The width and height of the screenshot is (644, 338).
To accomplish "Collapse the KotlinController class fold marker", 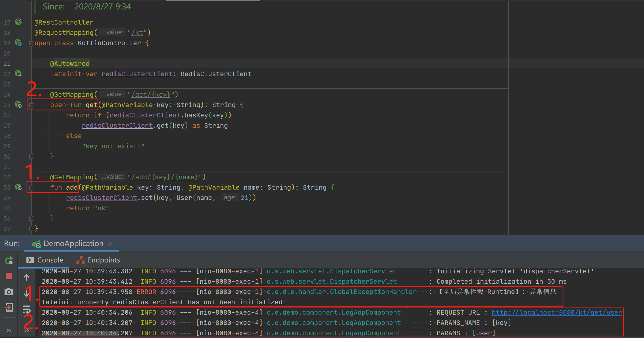I will point(31,43).
